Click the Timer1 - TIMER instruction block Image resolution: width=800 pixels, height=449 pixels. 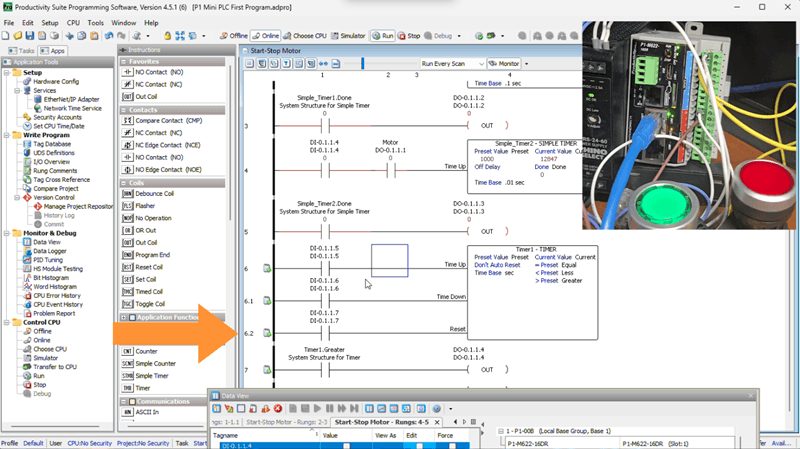click(532, 293)
